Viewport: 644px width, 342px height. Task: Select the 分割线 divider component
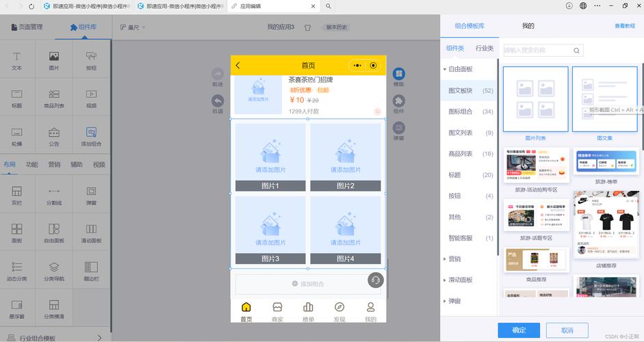(54, 195)
